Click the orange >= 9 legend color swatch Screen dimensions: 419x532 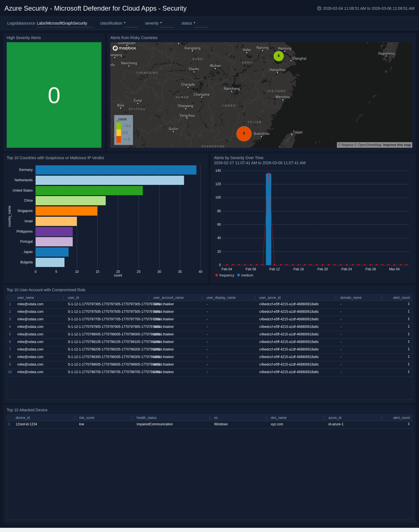119,139
